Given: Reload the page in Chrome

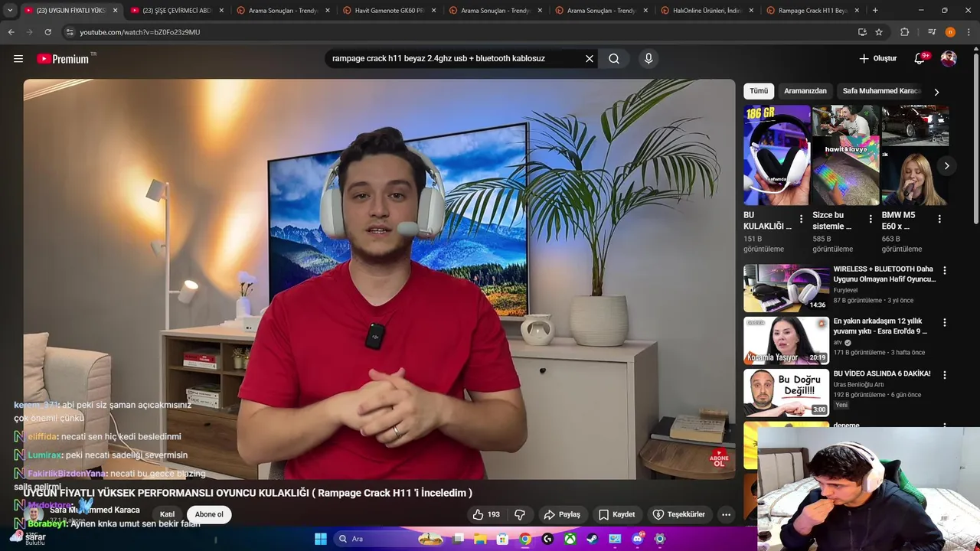Looking at the screenshot, I should coord(47,32).
